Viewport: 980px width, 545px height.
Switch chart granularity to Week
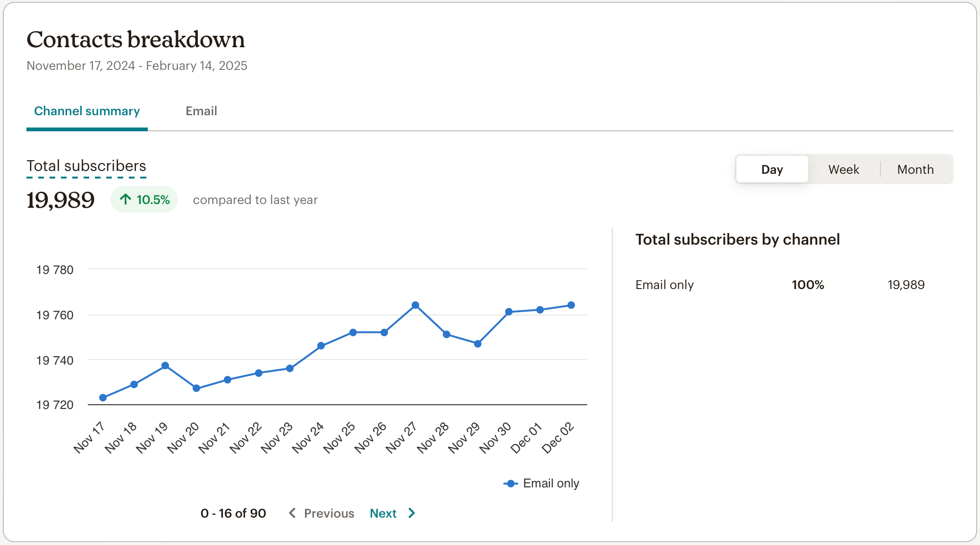pos(844,169)
